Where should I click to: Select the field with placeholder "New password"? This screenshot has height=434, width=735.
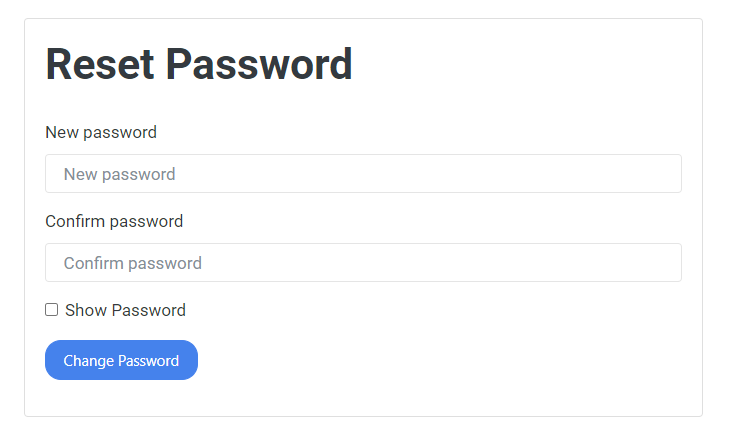click(363, 174)
